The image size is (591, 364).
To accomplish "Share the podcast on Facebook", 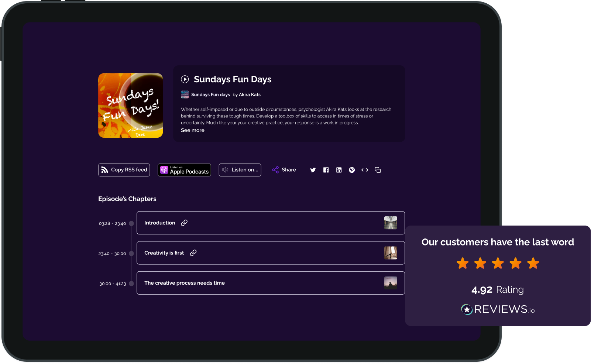I will click(x=326, y=170).
